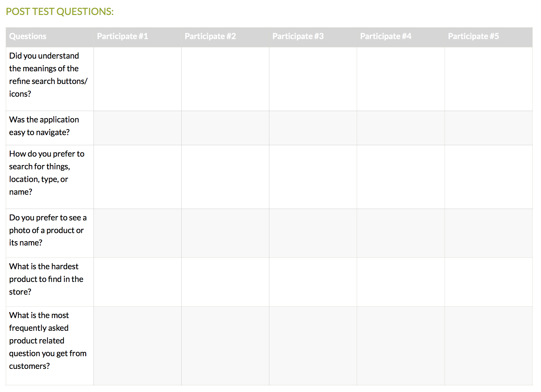The width and height of the screenshot is (541, 392).
Task: Select the 'Participate #5' column header
Action: click(473, 36)
